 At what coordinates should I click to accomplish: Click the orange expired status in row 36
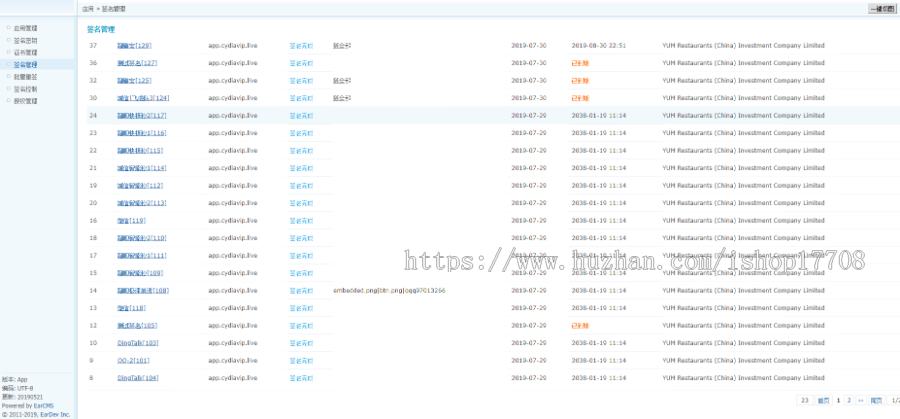click(x=580, y=63)
